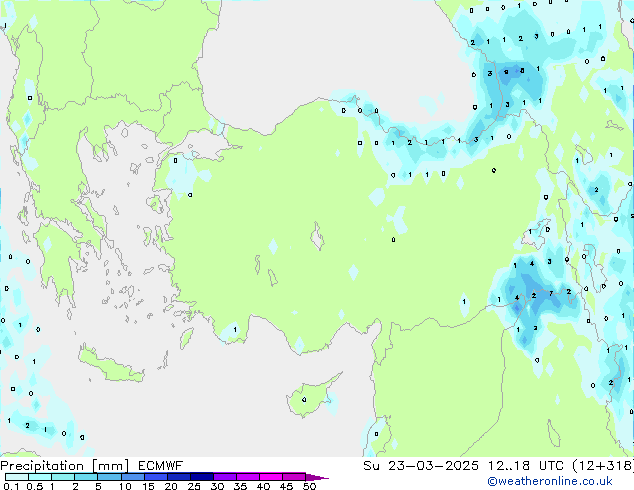Click the "(12+318)" forecast offset text

603,466
